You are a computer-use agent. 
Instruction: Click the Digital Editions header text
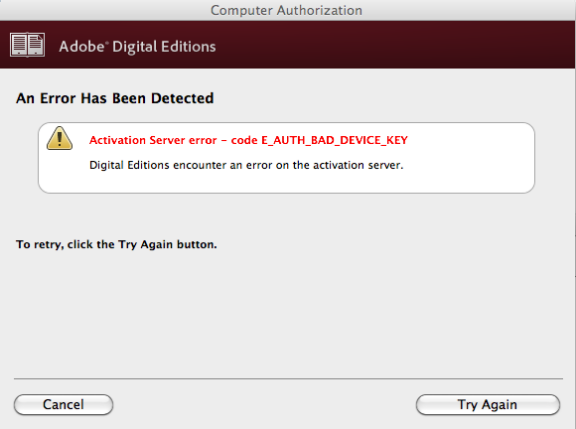click(164, 47)
